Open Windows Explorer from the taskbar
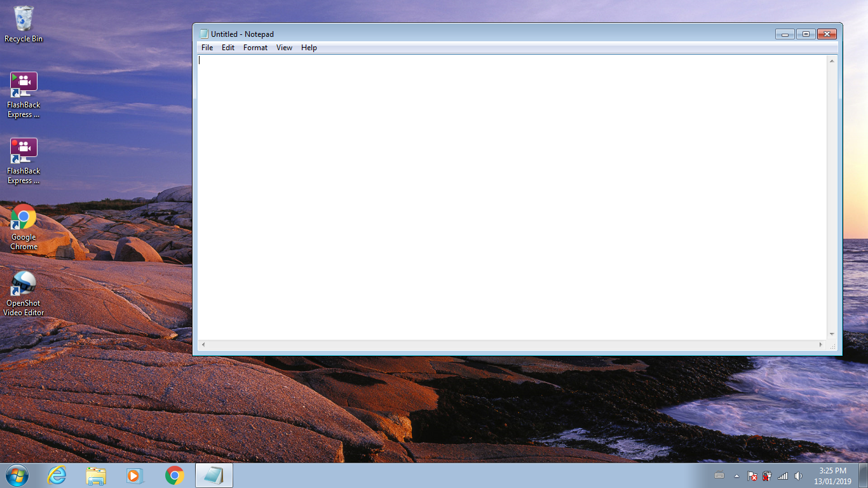Viewport: 868px width, 488px height. tap(96, 475)
